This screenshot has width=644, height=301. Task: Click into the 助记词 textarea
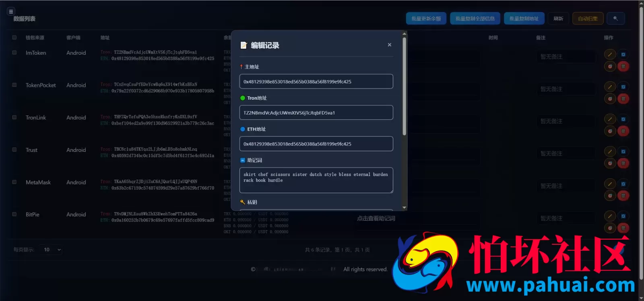pyautogui.click(x=316, y=180)
